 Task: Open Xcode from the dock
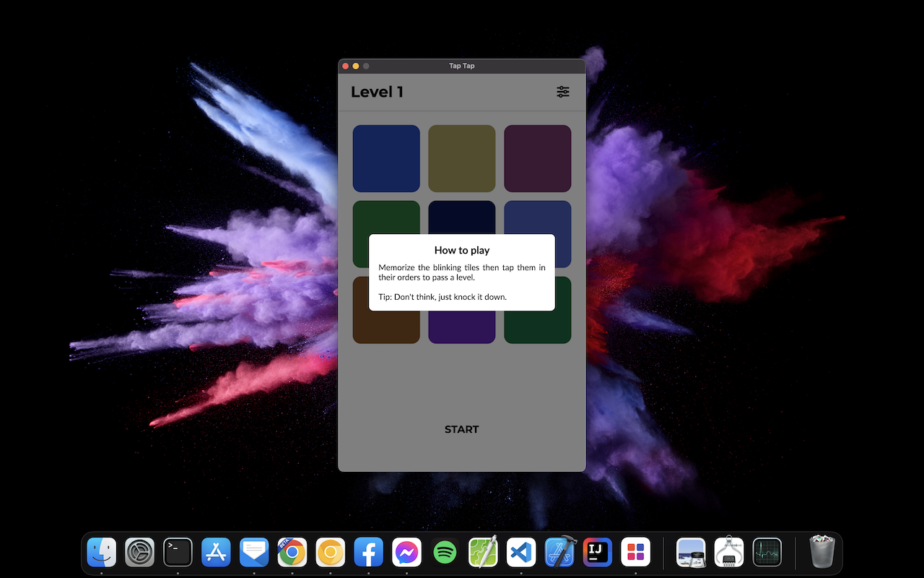point(559,553)
